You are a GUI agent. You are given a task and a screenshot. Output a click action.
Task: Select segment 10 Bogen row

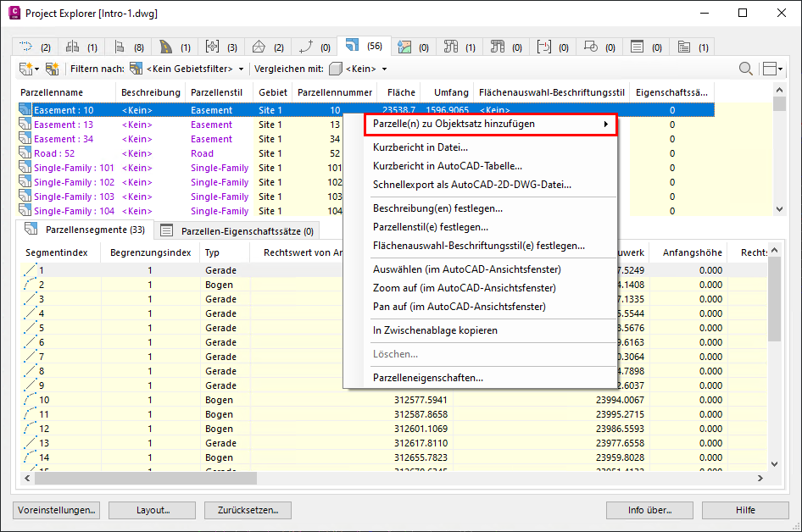coord(394,400)
